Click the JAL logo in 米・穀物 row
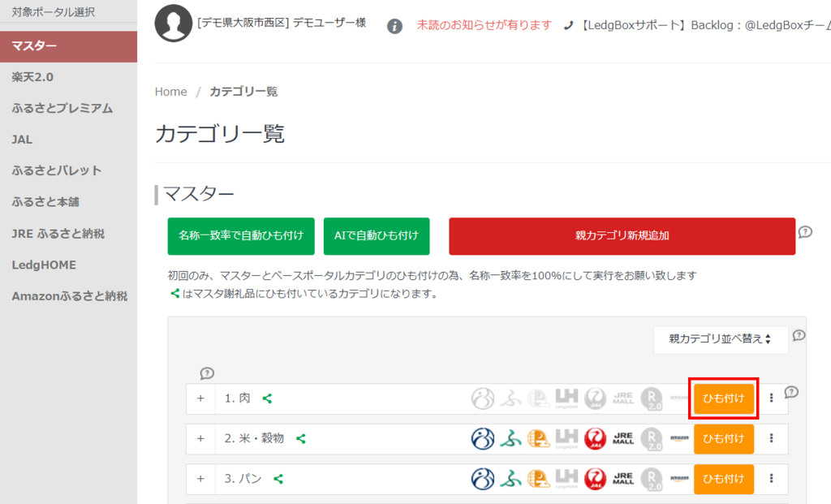This screenshot has height=504, width=831. tap(595, 438)
